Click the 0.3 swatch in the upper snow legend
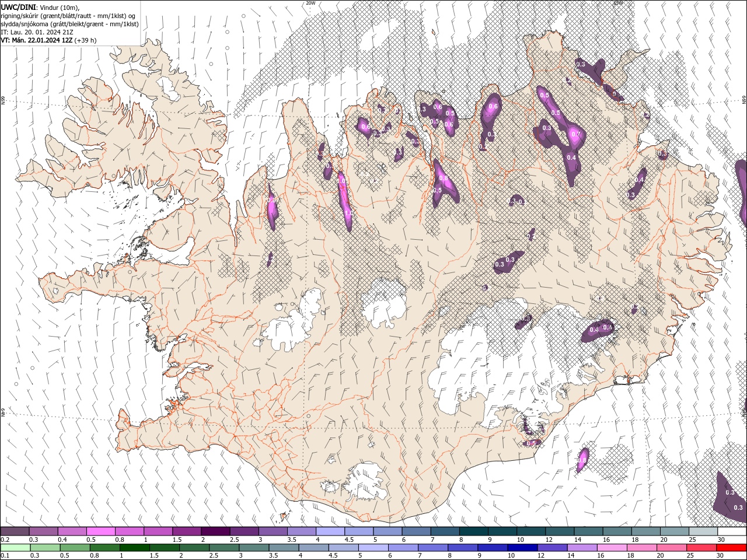 point(43,531)
